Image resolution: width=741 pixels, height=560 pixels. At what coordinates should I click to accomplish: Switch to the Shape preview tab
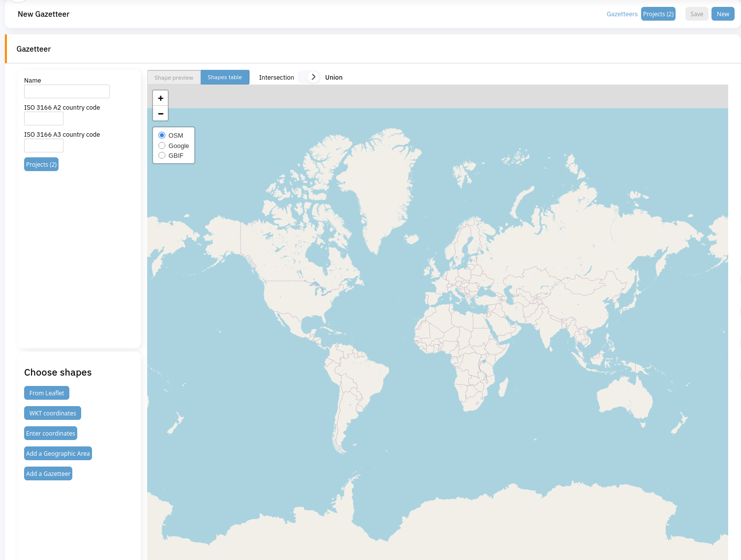174,78
